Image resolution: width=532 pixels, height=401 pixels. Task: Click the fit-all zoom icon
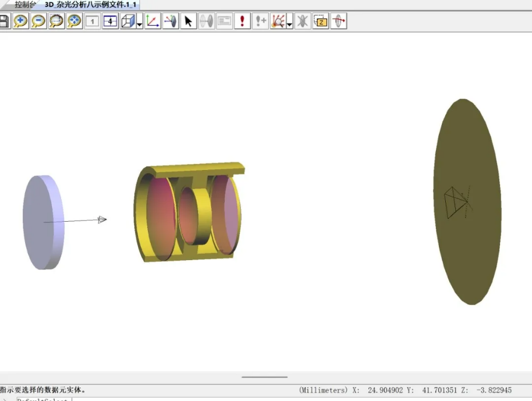[x=75, y=22]
